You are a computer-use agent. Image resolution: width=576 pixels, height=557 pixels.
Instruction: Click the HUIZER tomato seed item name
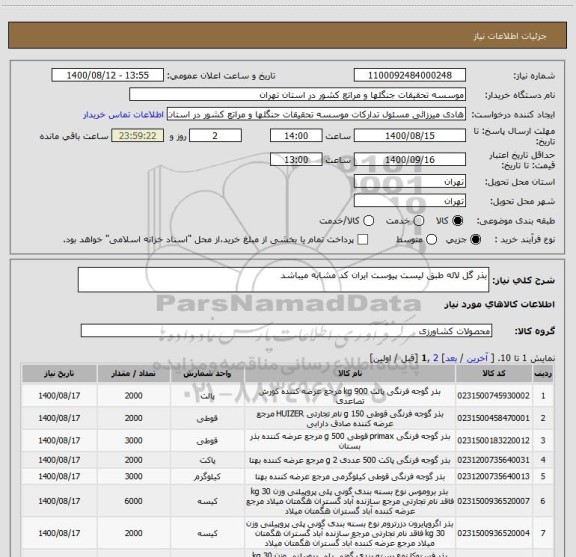click(350, 418)
